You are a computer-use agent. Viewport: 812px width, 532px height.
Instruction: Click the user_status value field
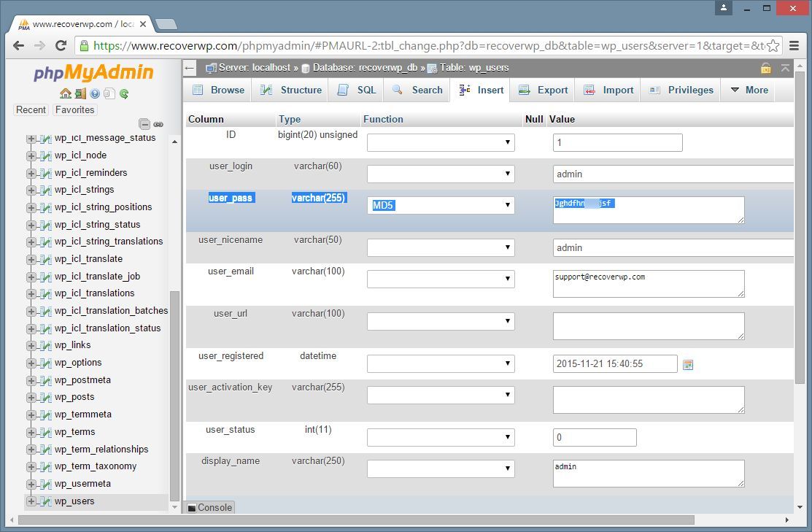pyautogui.click(x=595, y=437)
